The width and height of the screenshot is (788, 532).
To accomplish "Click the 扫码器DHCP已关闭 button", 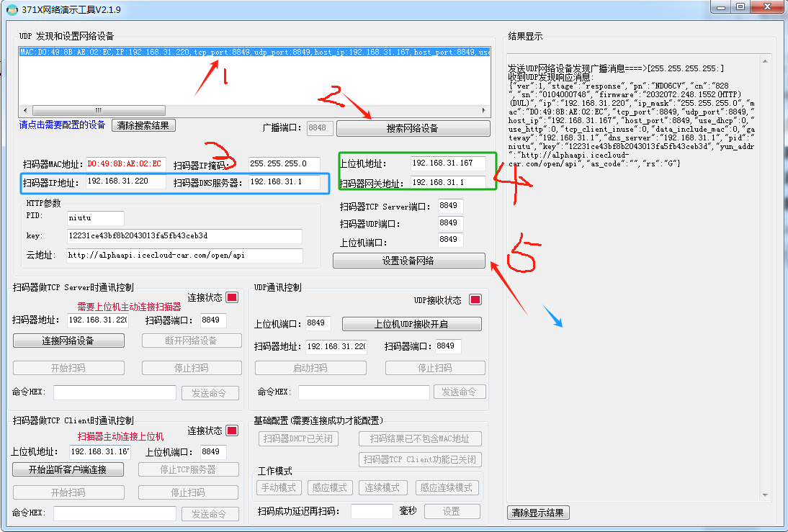I will [x=298, y=438].
